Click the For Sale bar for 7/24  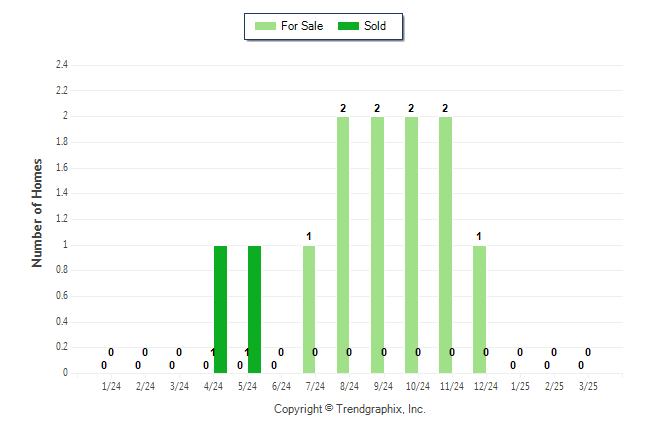tap(309, 310)
